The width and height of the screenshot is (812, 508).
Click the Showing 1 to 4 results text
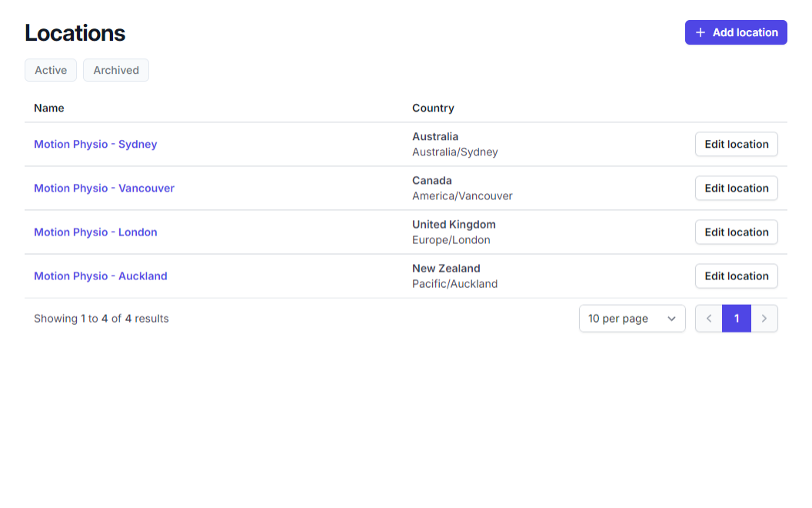(x=101, y=319)
